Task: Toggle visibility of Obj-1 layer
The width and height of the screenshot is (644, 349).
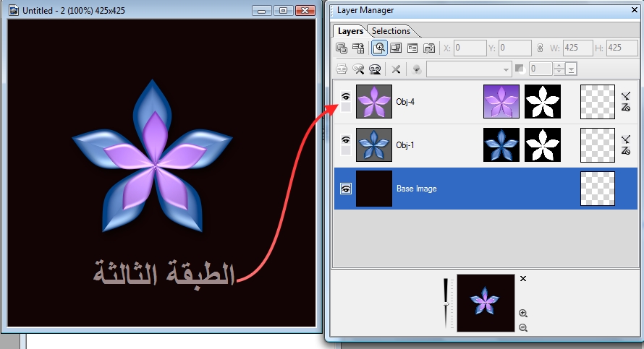Action: [346, 139]
